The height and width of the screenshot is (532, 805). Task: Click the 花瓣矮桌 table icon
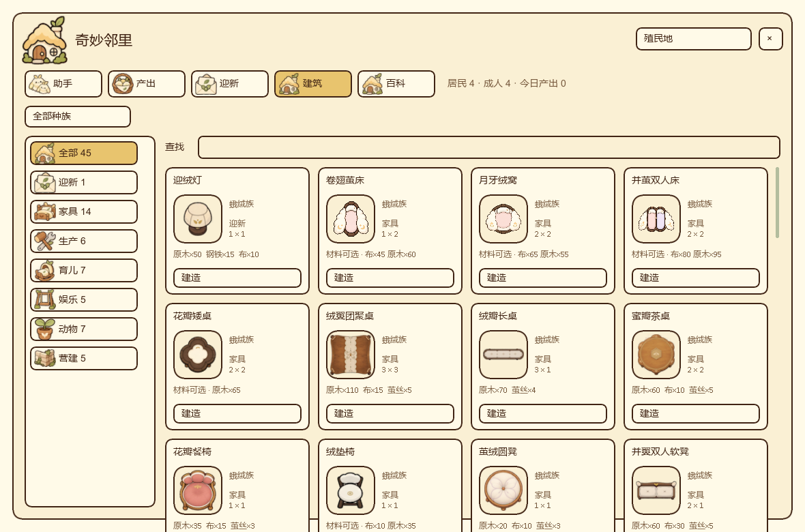pos(198,354)
